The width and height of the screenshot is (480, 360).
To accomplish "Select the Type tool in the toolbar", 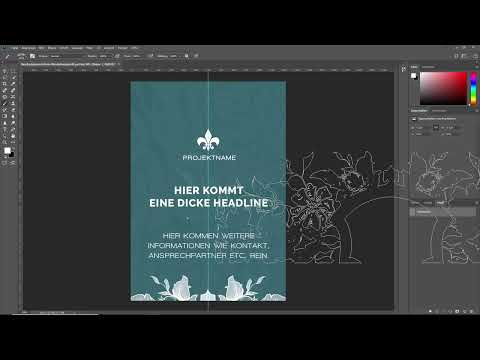I will (x=5, y=129).
